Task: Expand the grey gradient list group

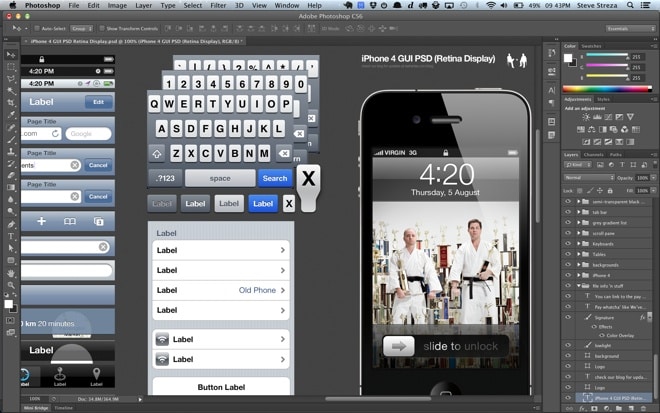Action: point(579,222)
